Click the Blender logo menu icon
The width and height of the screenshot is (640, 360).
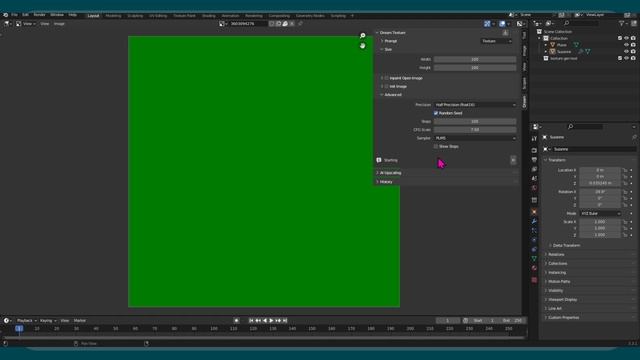pos(5,15)
